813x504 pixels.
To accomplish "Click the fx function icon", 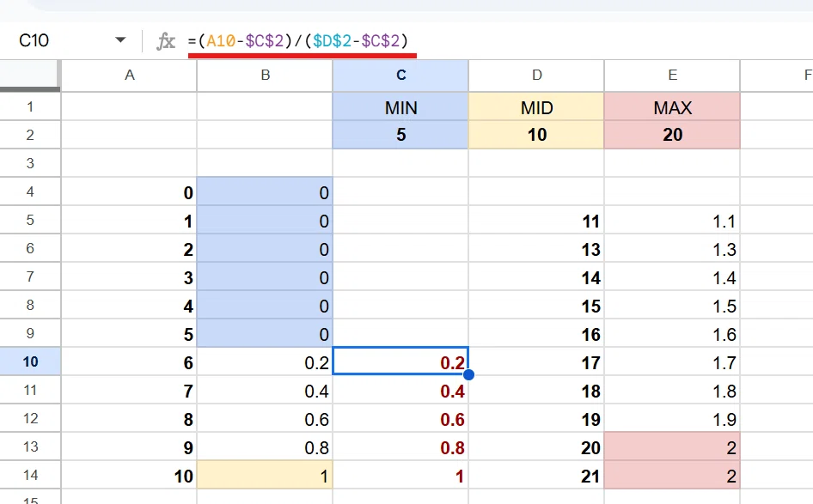I will [x=165, y=41].
